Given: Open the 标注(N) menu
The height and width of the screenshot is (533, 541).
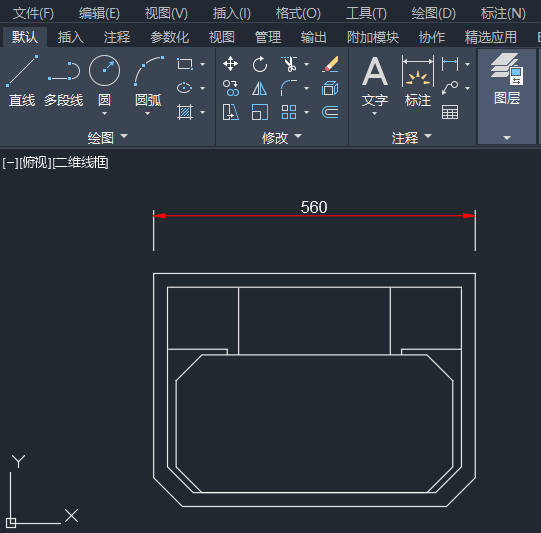Looking at the screenshot, I should point(503,13).
